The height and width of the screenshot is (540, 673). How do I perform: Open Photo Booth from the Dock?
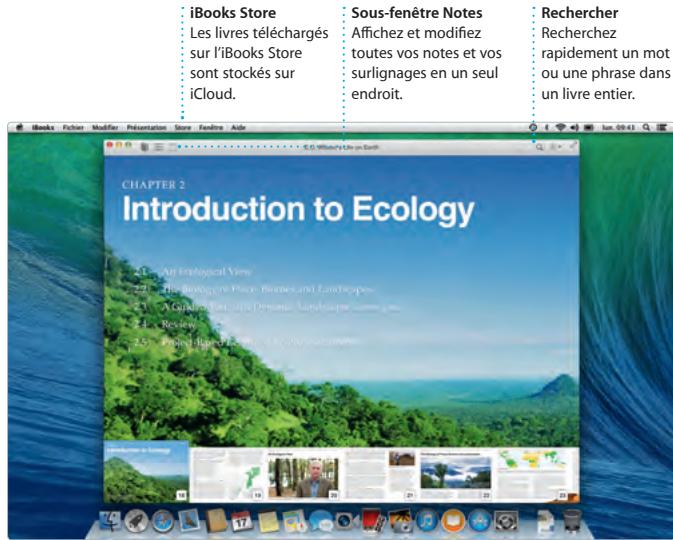click(x=373, y=521)
